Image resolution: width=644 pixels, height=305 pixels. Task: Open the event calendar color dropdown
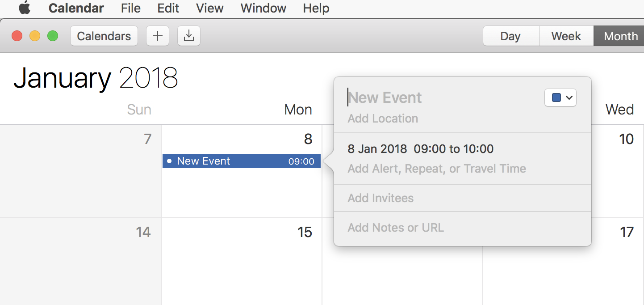(560, 97)
